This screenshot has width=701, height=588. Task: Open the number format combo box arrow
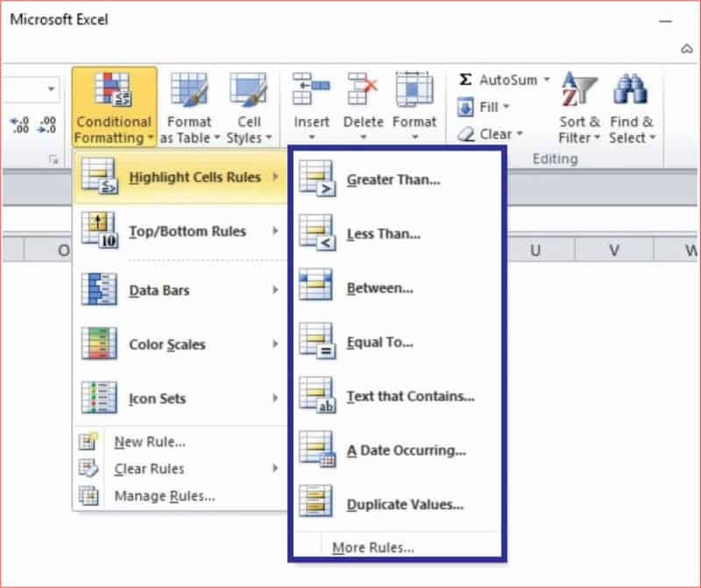tap(52, 89)
